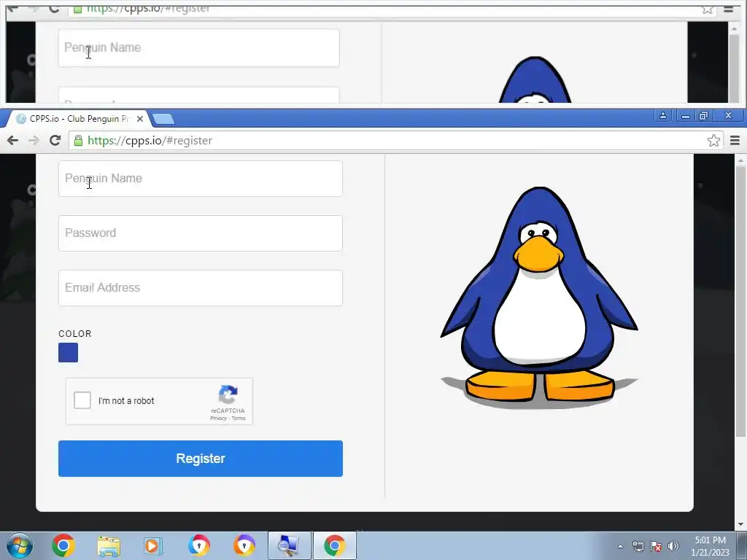Click the Show desktop strip at taskbar end

tap(742, 545)
